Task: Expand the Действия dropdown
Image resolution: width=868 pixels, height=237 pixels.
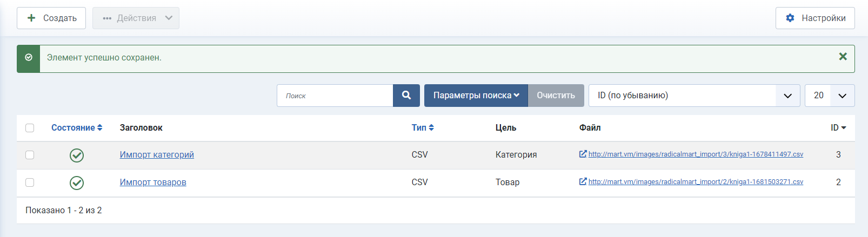Action: [136, 18]
